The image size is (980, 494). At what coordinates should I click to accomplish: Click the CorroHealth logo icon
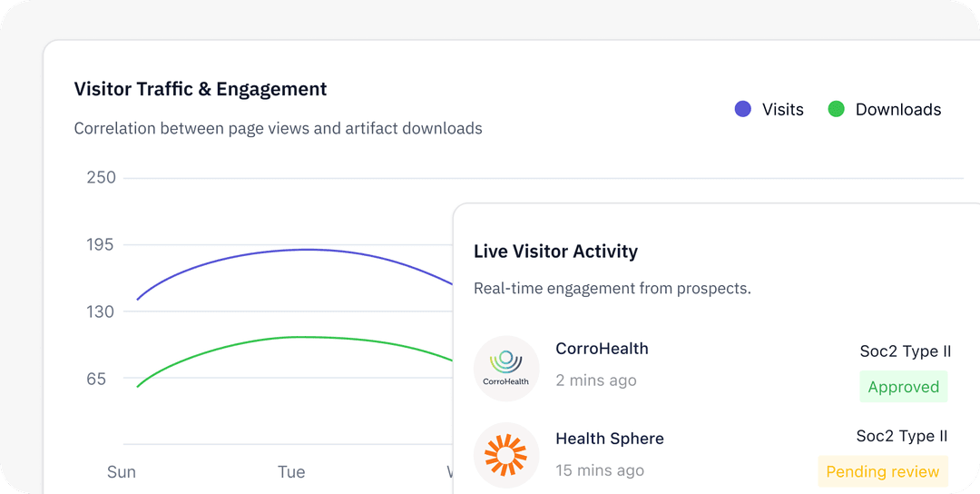click(506, 368)
